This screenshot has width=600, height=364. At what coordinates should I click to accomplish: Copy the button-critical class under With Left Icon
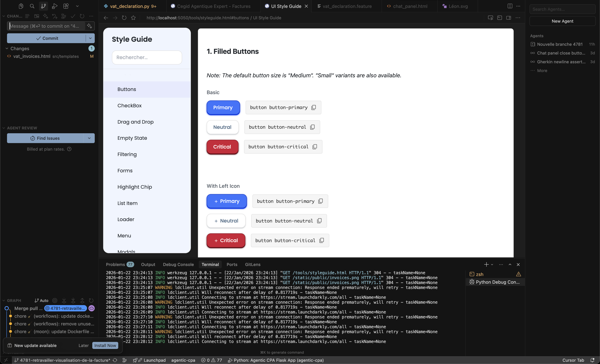322,240
